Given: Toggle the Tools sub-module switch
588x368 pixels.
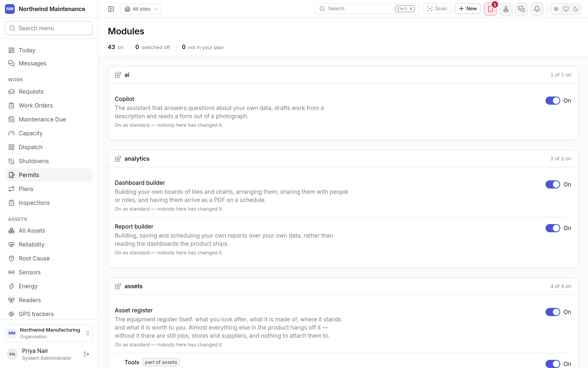Looking at the screenshot, I should [552, 364].
